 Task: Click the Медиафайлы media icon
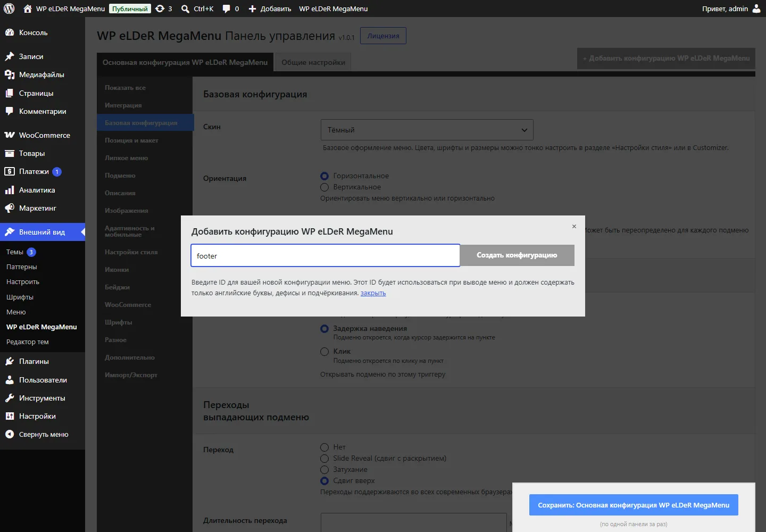tap(10, 74)
